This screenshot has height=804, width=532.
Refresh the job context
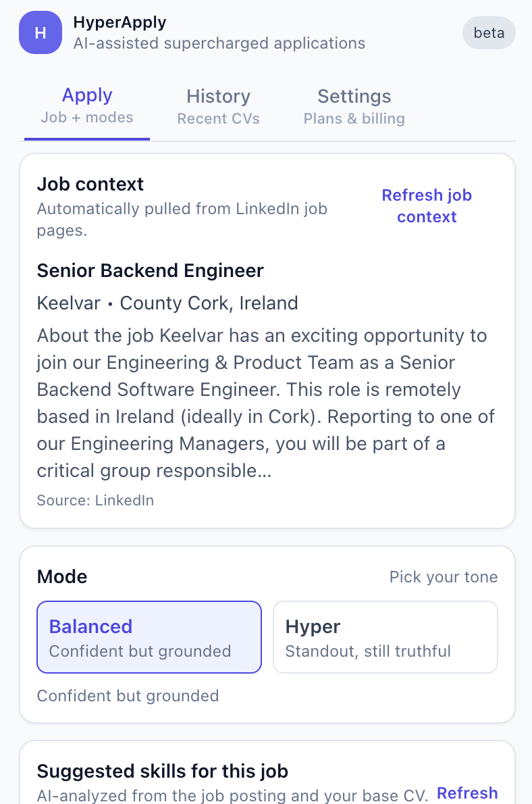427,205
